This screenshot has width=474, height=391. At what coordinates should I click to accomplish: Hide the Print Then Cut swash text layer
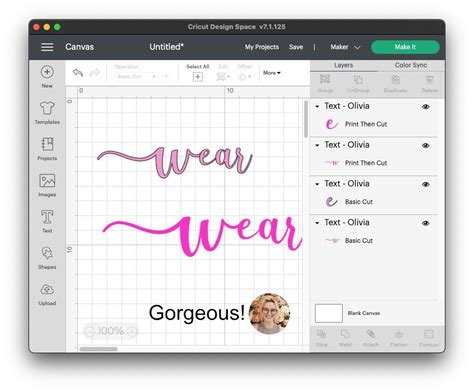point(426,146)
